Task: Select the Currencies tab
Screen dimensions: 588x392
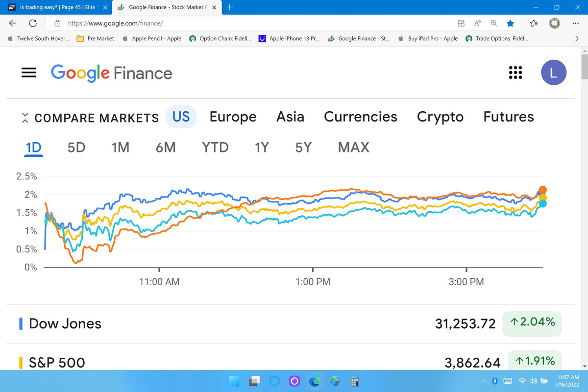Action: (x=361, y=117)
